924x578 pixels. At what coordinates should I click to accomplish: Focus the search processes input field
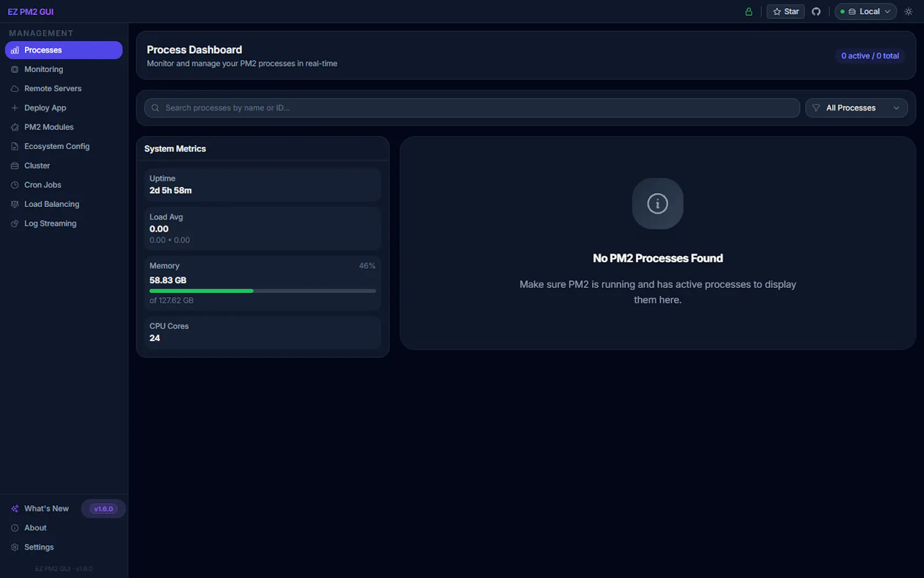472,108
